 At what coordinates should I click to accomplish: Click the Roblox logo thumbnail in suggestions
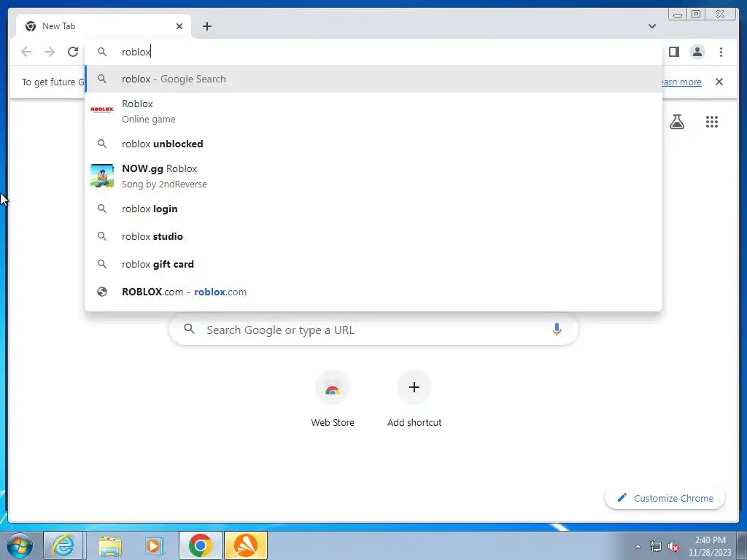[x=102, y=109]
